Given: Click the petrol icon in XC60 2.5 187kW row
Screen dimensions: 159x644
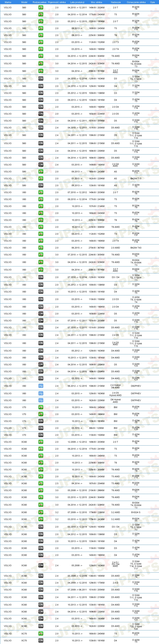Looking at the screenshot, I should click(41, 483).
